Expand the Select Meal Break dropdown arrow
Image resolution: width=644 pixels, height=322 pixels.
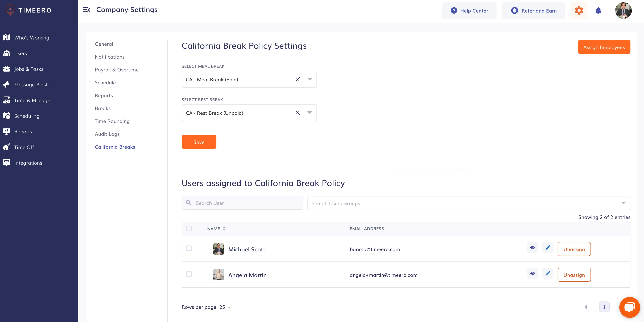pyautogui.click(x=310, y=79)
